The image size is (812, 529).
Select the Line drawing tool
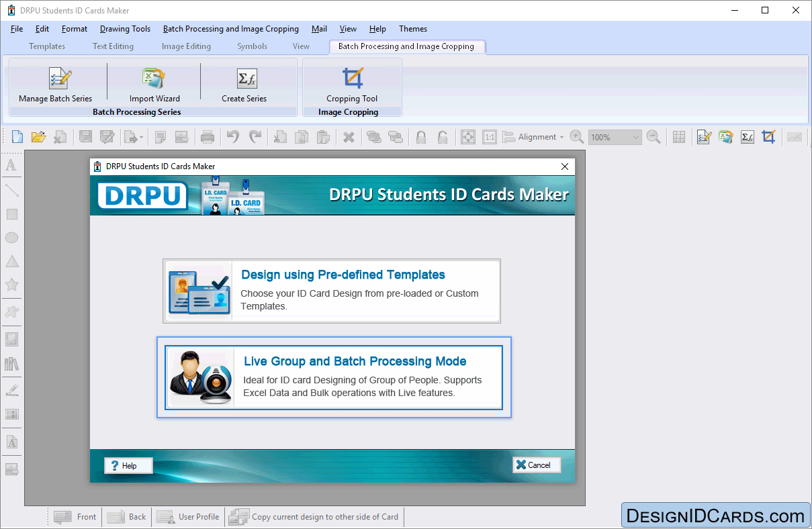(x=11, y=190)
